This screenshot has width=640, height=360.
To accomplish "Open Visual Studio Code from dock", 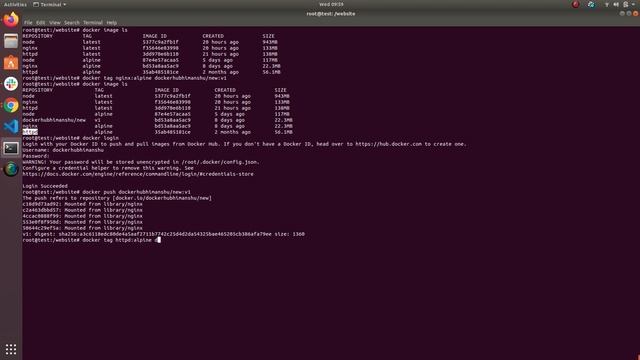I will point(11,126).
